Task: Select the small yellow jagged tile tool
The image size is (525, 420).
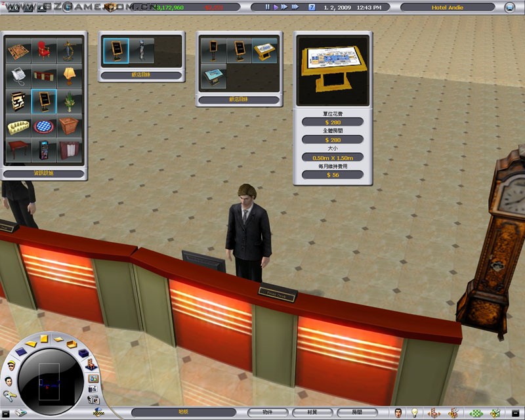Action: point(58,339)
